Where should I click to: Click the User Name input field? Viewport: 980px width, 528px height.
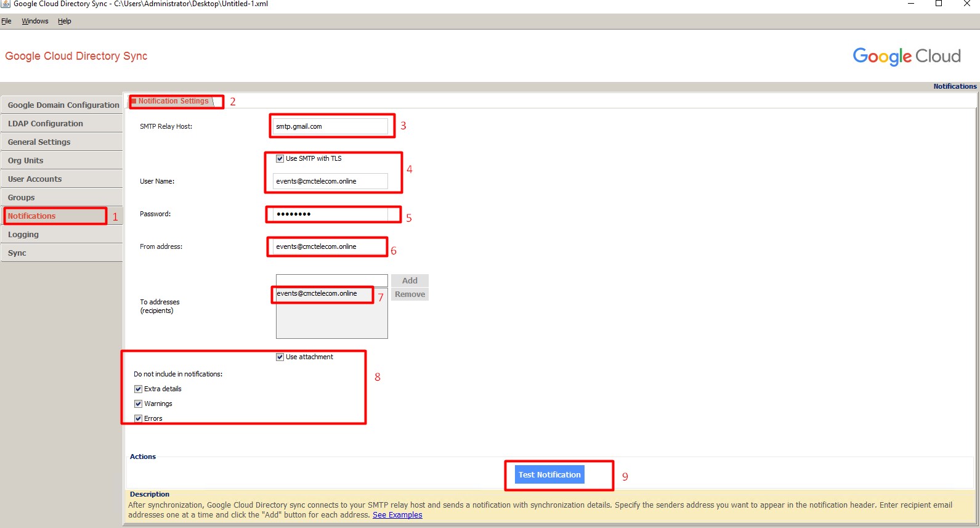click(x=330, y=181)
